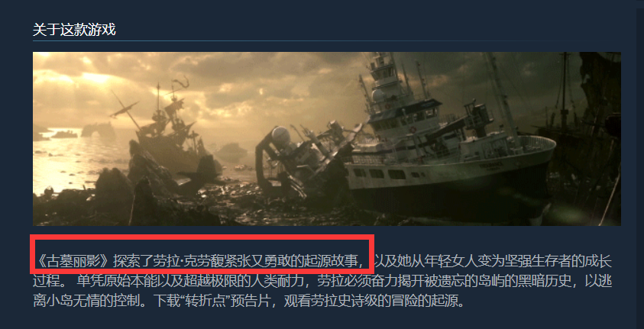Click the vertical scrollbar at right edge
The image size is (644, 329).
(640, 165)
